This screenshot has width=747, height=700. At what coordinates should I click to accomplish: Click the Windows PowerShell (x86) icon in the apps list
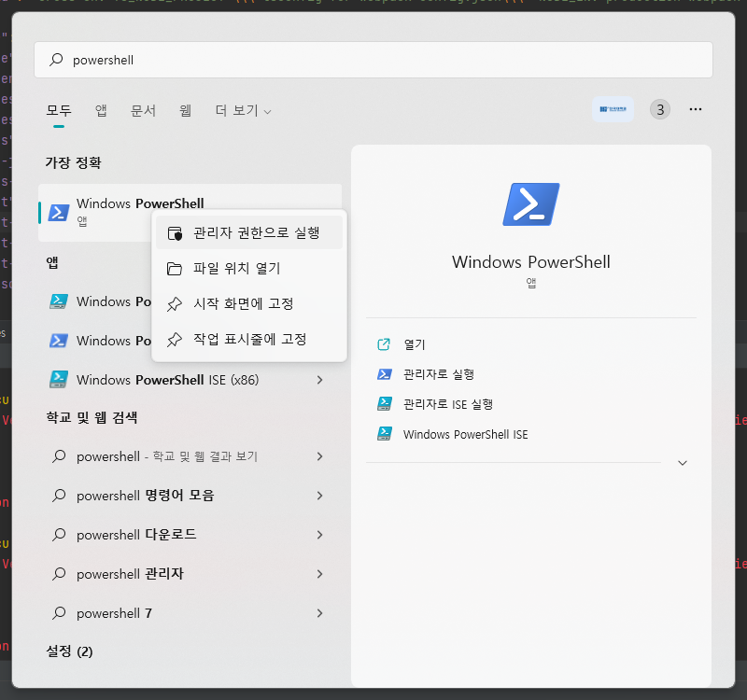point(59,341)
